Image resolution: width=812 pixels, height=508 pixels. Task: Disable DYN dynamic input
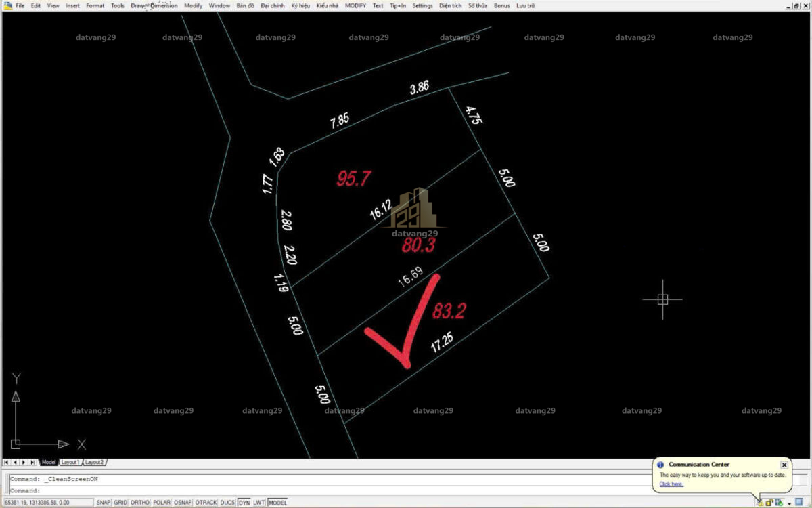click(244, 503)
